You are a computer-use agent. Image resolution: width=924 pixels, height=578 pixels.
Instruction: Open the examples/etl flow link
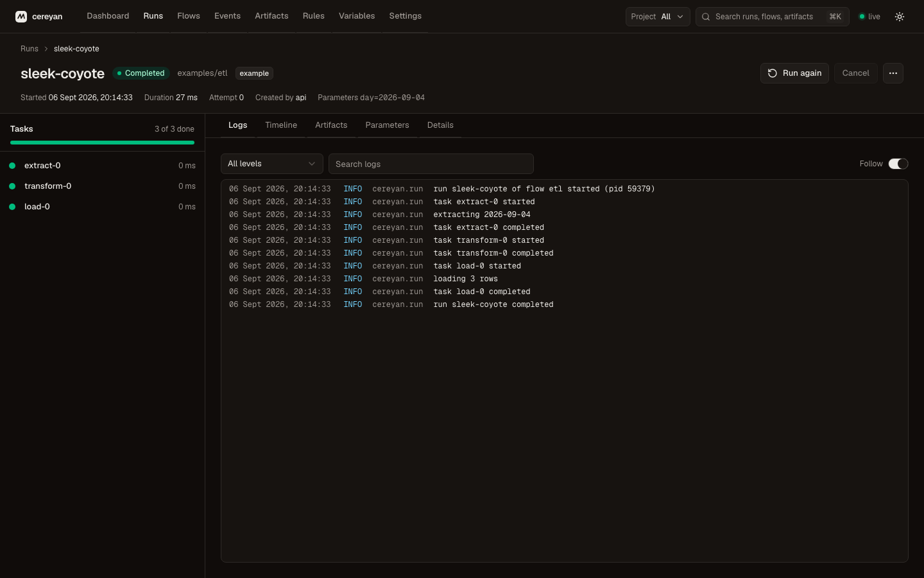pos(202,73)
